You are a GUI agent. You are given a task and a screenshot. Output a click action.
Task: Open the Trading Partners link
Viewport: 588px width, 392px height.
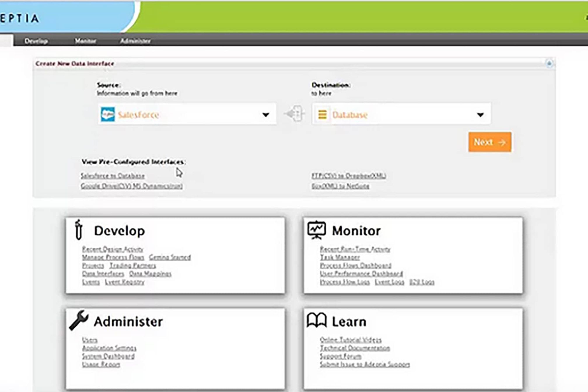pos(133,265)
